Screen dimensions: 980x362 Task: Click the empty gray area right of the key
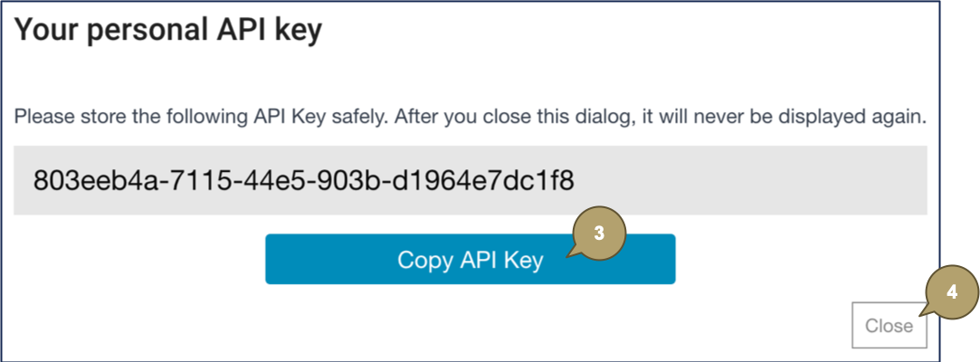(x=760, y=182)
